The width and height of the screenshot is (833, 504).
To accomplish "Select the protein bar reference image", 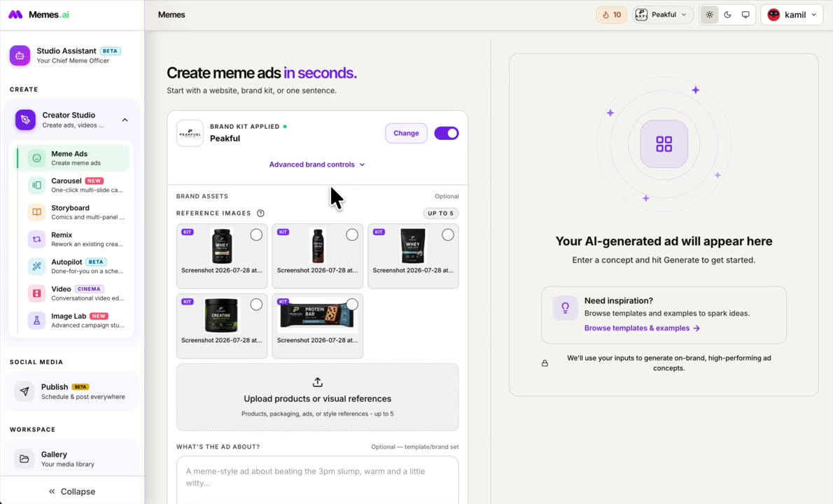I will click(x=351, y=304).
